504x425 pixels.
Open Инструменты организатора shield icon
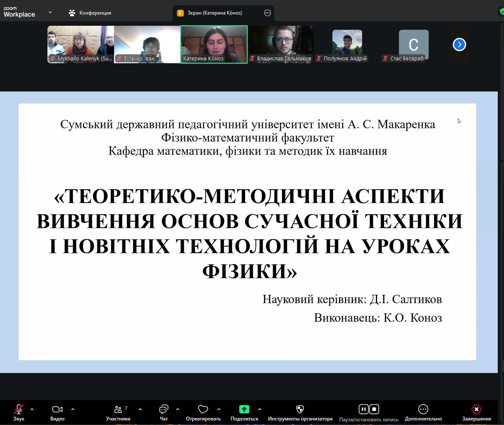pos(300,410)
